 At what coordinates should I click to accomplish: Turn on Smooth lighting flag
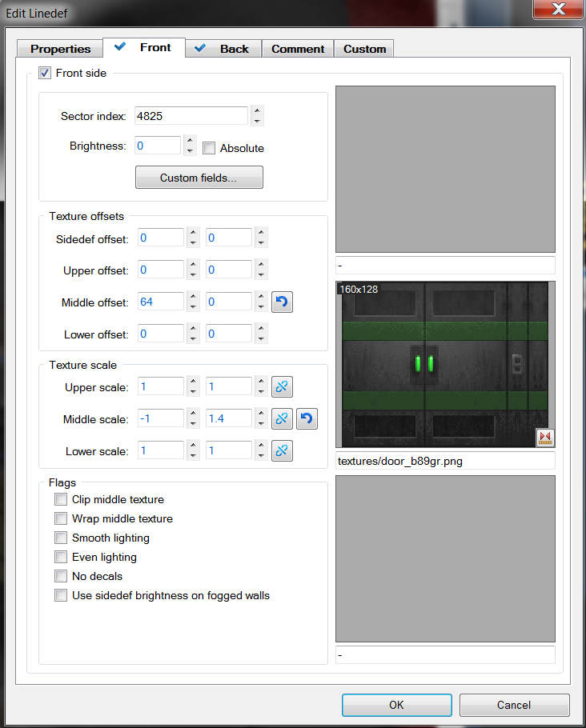[61, 538]
